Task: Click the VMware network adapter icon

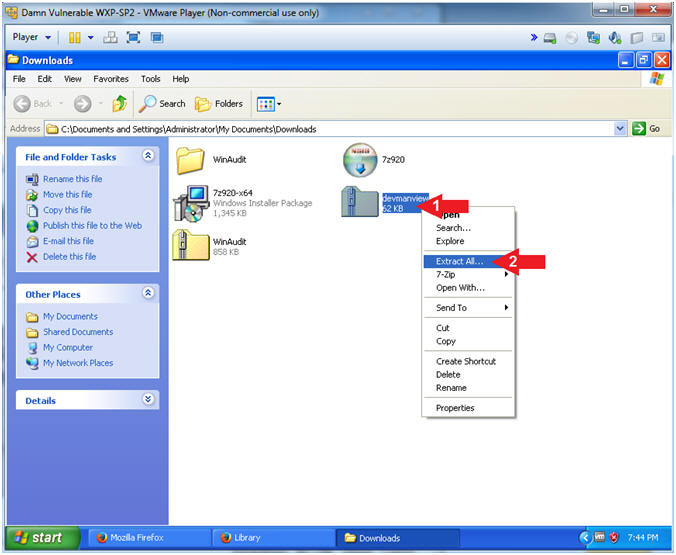Action: coord(593,38)
